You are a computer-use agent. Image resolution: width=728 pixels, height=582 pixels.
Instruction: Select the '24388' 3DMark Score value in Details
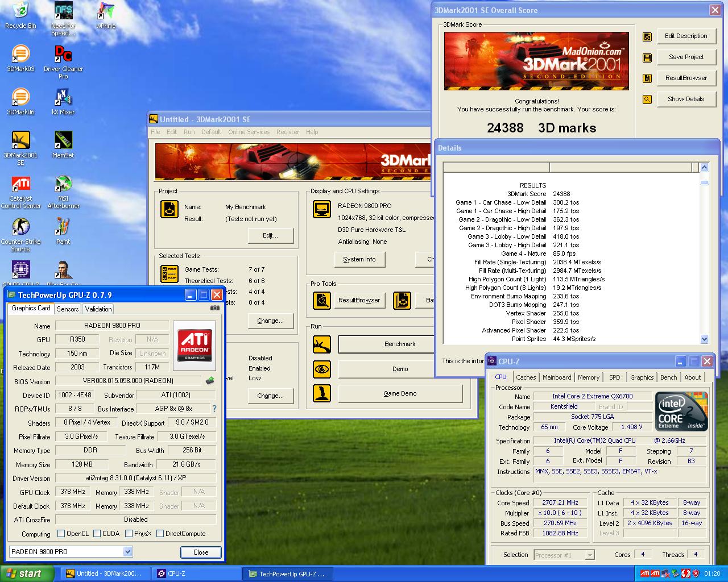click(561, 194)
